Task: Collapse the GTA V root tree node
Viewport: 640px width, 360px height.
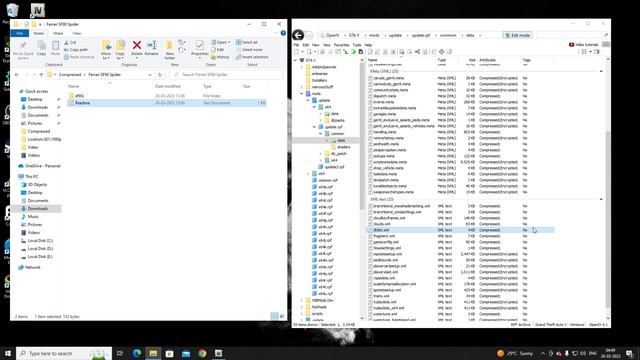Action: [x=296, y=60]
